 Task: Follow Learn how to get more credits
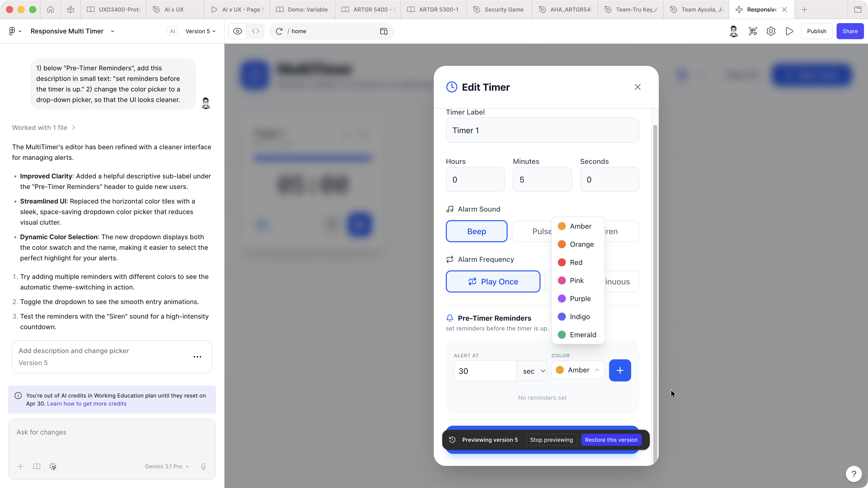click(x=87, y=403)
